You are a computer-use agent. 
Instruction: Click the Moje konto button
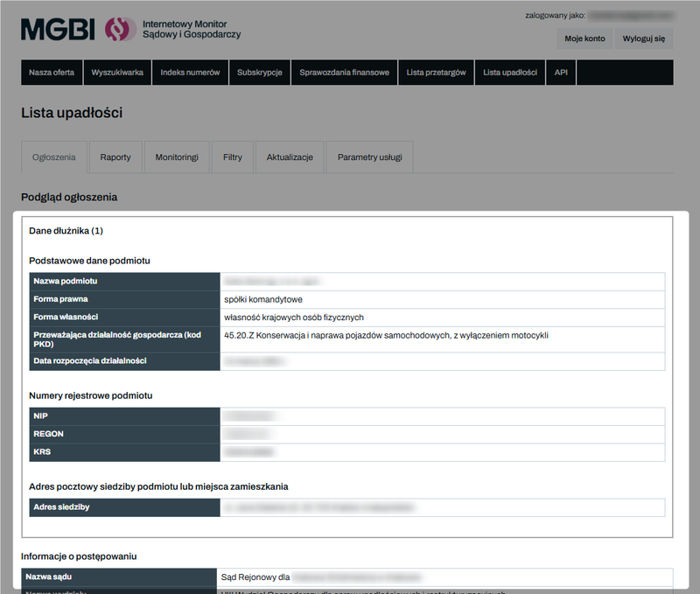pos(584,38)
